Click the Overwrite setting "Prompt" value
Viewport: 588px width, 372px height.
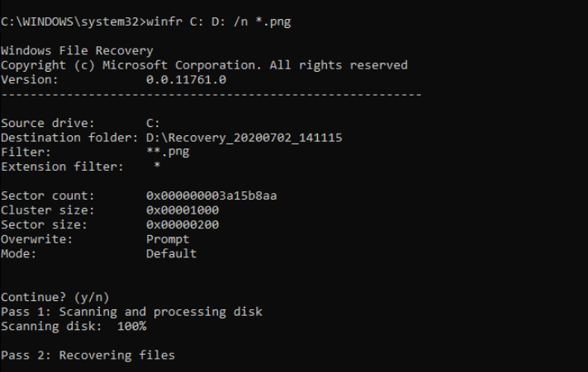point(168,239)
